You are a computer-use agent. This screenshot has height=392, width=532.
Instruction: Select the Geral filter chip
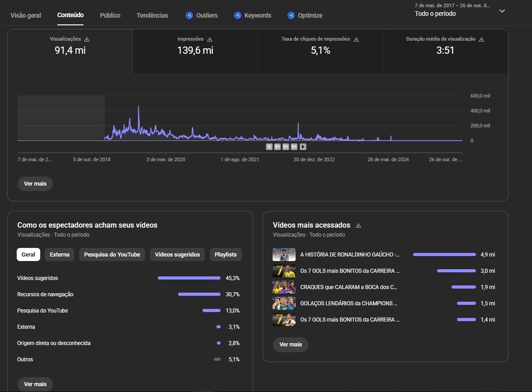28,255
